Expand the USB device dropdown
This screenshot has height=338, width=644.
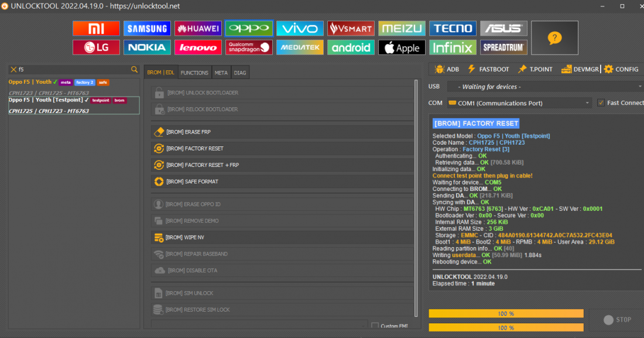click(545, 87)
